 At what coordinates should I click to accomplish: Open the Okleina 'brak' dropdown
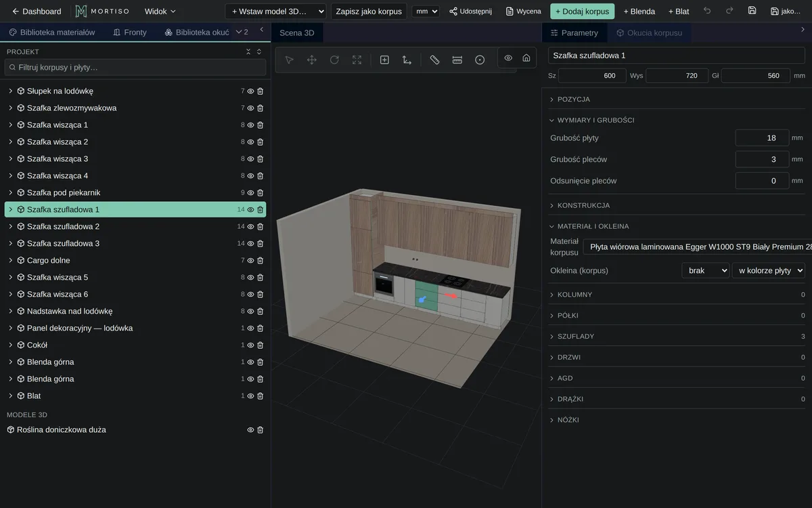coord(705,270)
